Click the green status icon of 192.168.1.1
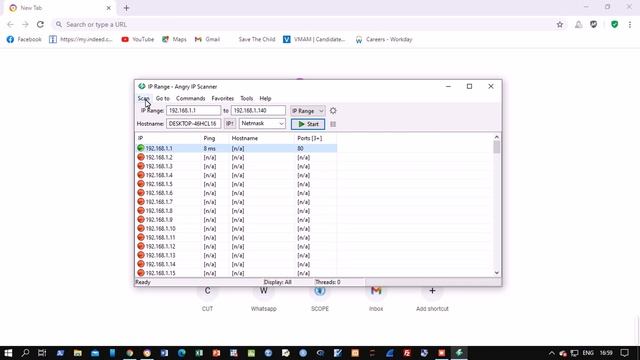Screen dimensions: 640x360 pos(141,148)
